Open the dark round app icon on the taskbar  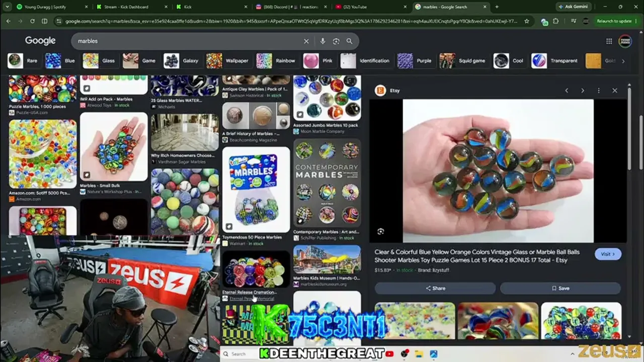pyautogui.click(x=404, y=354)
